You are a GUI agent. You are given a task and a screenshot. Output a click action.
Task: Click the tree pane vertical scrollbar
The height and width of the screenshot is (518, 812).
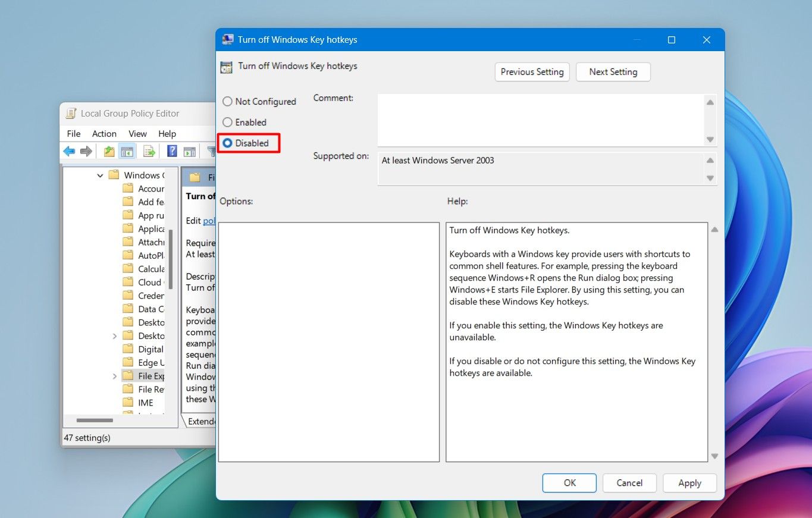171,260
